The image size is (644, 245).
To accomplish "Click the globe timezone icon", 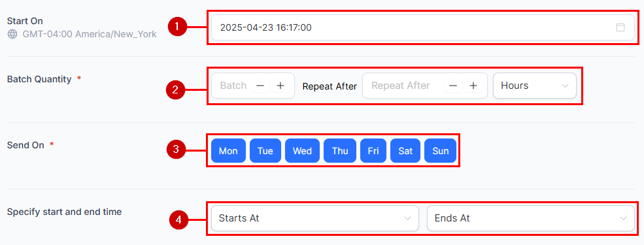I will click(12, 34).
